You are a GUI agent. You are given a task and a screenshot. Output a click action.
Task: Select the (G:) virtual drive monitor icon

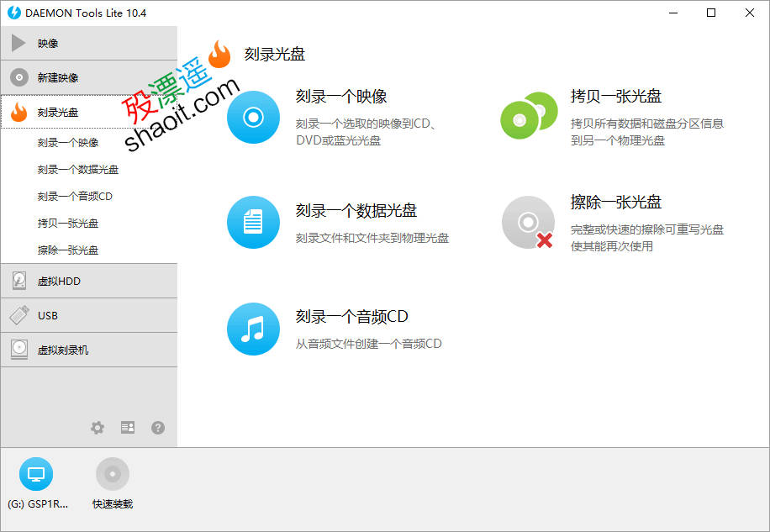(x=36, y=474)
